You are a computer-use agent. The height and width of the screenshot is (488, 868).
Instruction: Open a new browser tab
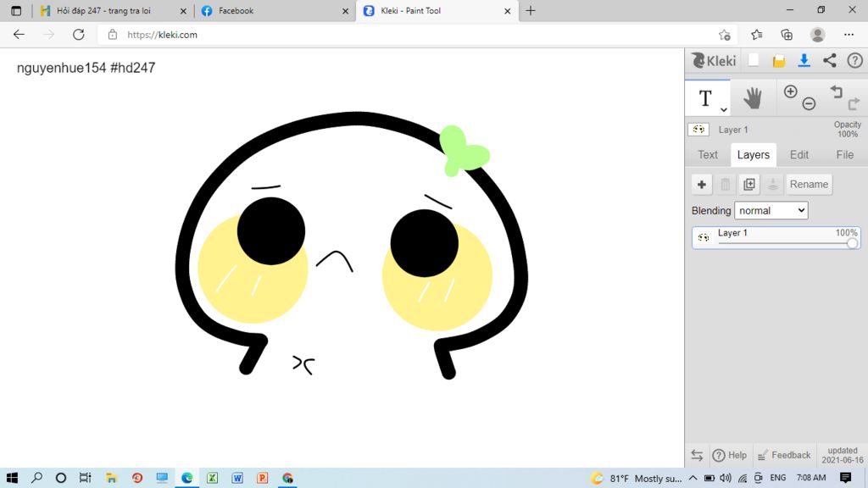(531, 10)
